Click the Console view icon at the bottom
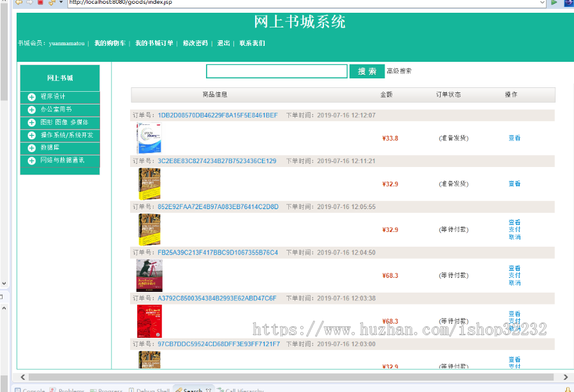Viewport: 574px width, 392px height. click(17, 389)
